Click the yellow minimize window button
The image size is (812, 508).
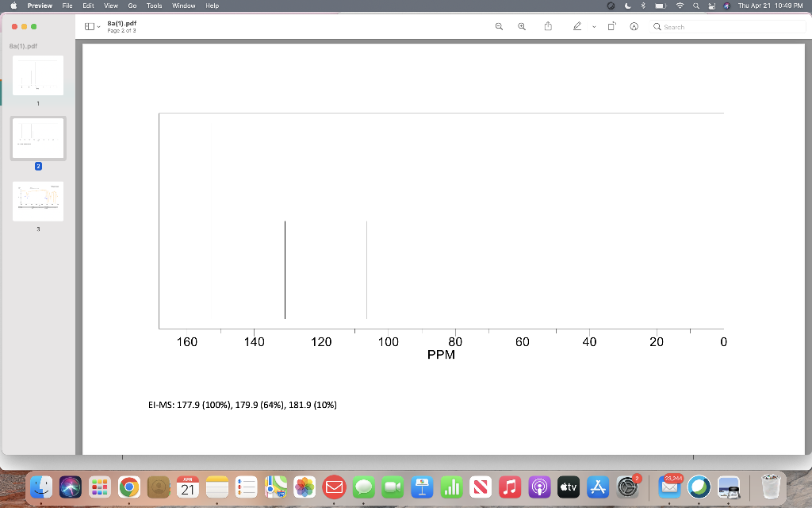pos(25,26)
